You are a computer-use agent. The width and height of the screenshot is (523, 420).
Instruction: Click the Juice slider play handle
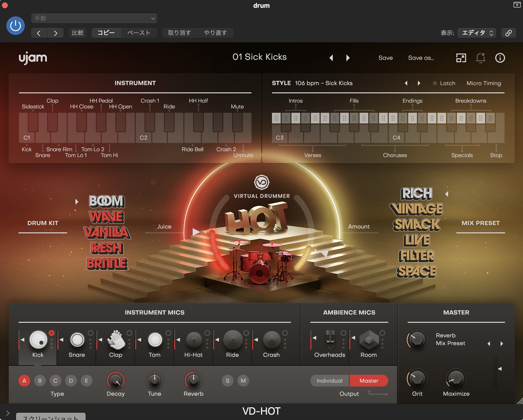(x=196, y=232)
